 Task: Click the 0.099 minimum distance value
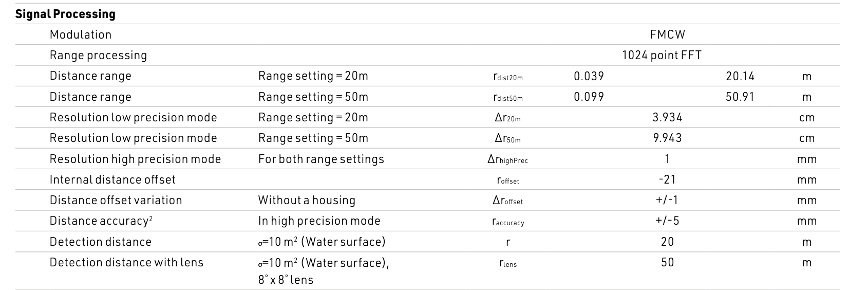tap(589, 97)
